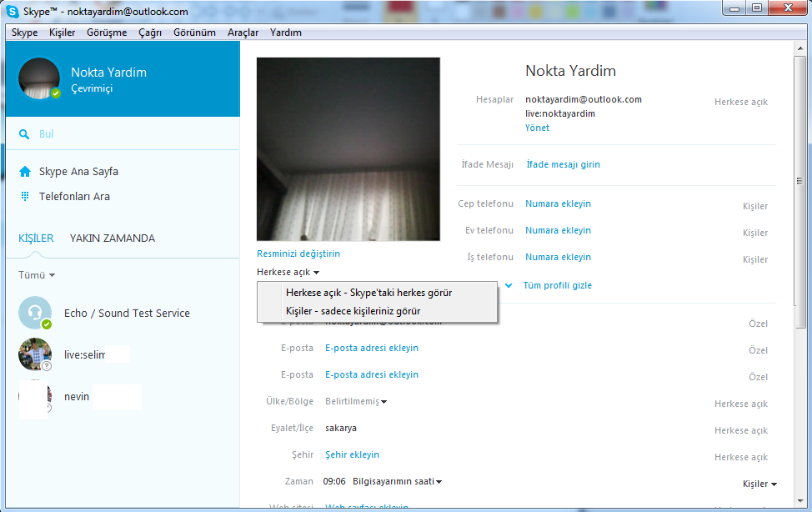The height and width of the screenshot is (512, 812).
Task: Open Telefonları Ara
Action: (74, 197)
